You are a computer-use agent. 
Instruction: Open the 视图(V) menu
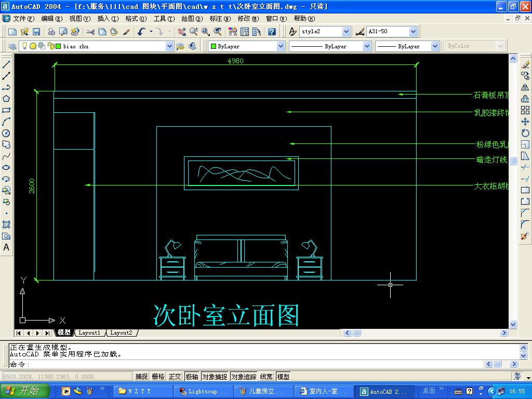(x=79, y=19)
